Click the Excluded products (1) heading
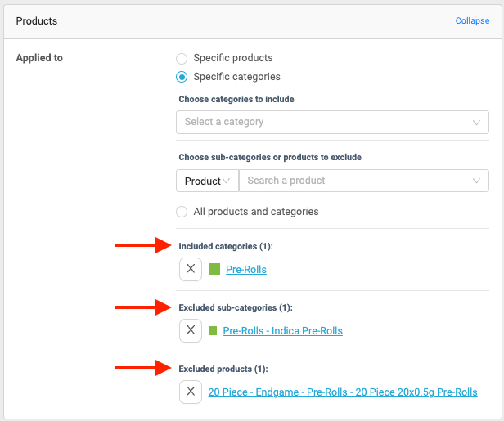 click(223, 369)
